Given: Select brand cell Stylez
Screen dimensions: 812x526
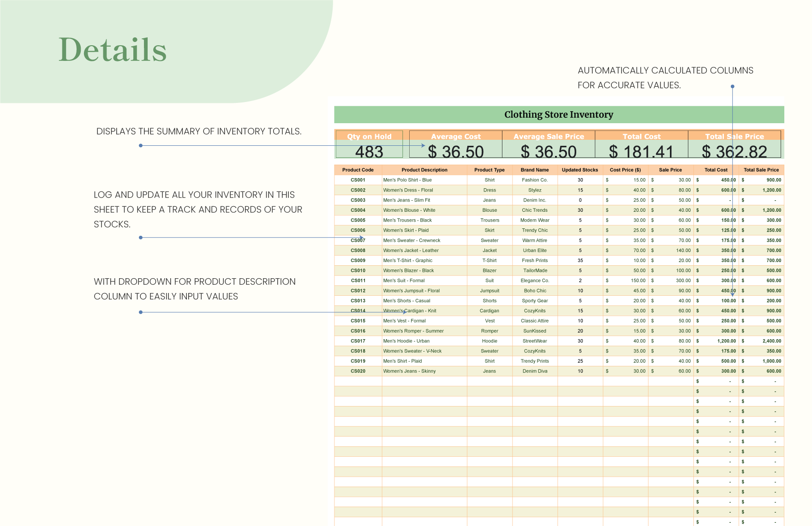Looking at the screenshot, I should pyautogui.click(x=535, y=190).
